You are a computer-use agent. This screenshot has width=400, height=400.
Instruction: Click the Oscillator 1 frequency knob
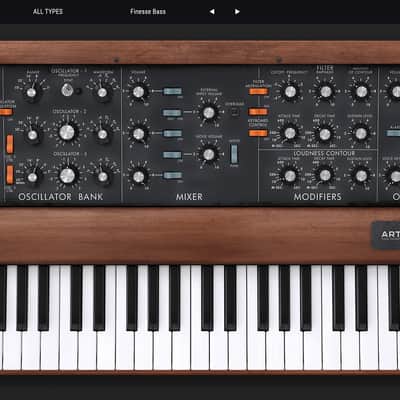click(67, 90)
